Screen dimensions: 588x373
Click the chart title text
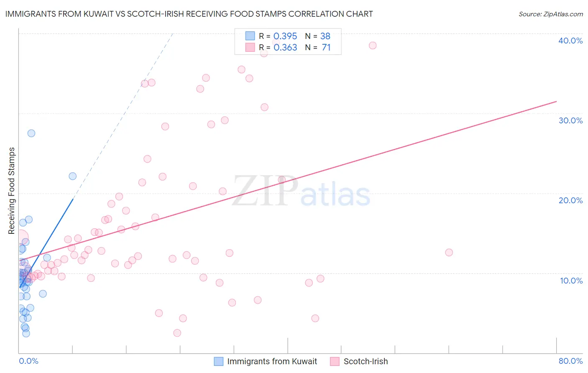(x=189, y=14)
